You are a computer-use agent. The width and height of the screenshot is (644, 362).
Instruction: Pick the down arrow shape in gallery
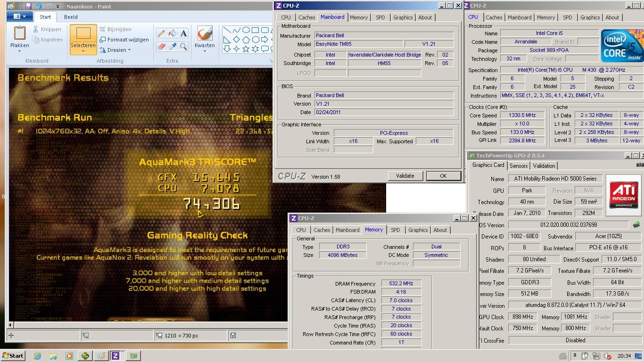(x=227, y=49)
